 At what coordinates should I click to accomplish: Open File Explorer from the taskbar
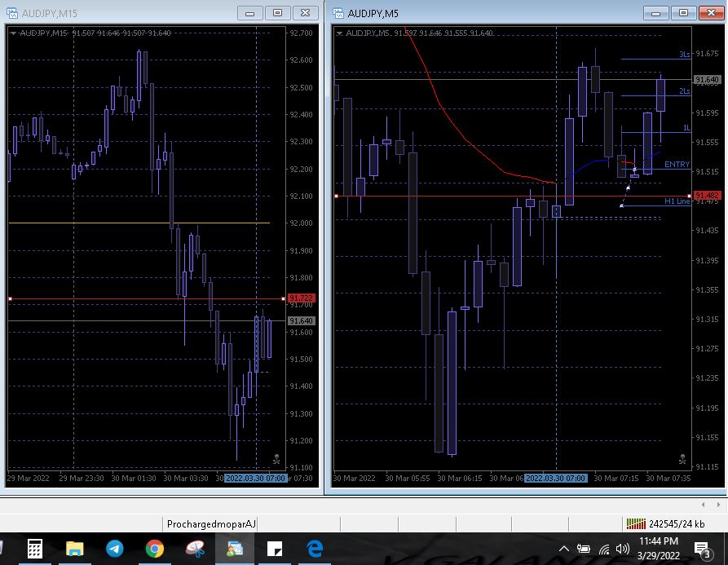pos(74,549)
